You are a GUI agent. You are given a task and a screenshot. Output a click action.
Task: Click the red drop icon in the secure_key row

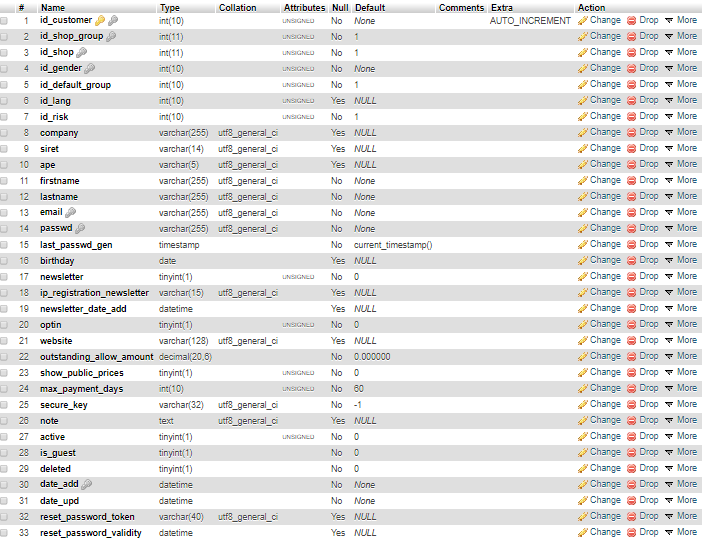pyautogui.click(x=631, y=404)
